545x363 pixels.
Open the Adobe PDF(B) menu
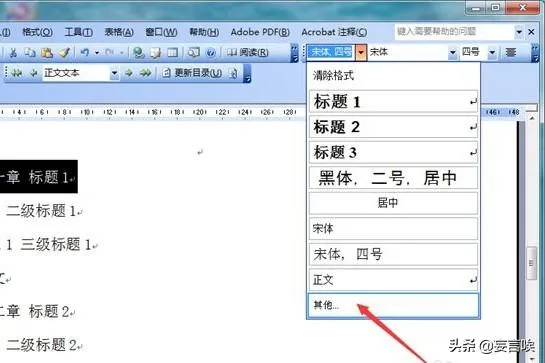(260, 32)
